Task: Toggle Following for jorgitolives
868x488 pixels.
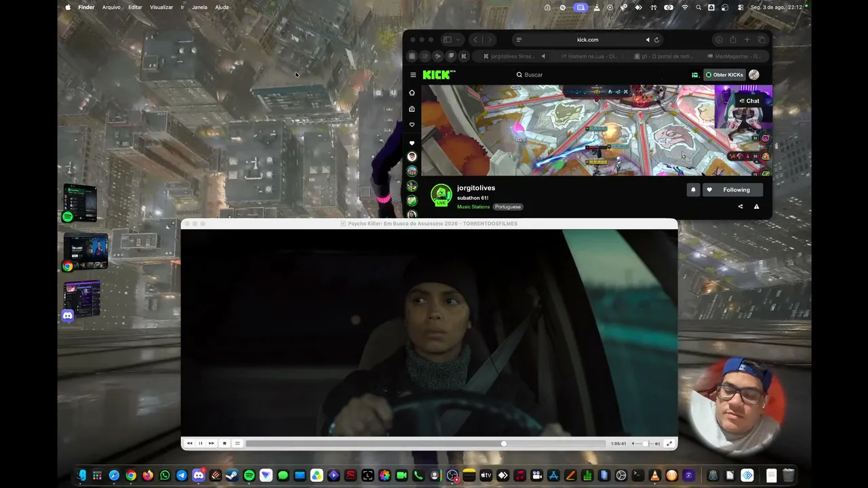Action: pyautogui.click(x=732, y=190)
